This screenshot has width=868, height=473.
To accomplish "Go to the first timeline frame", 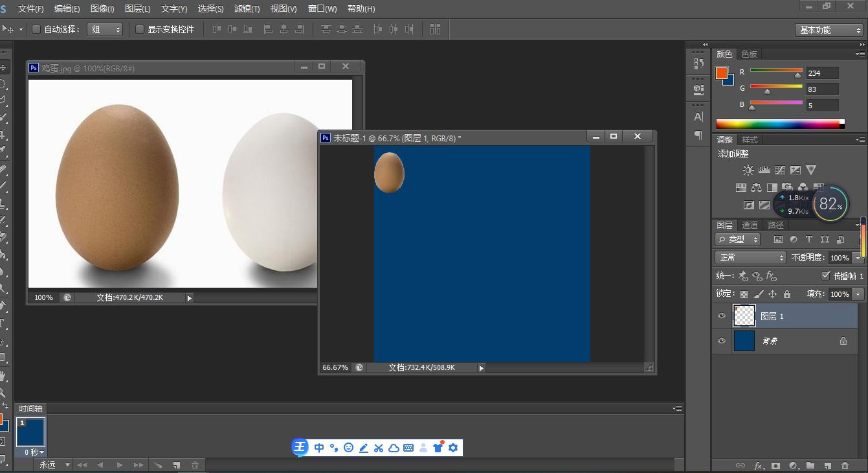I will [82, 465].
